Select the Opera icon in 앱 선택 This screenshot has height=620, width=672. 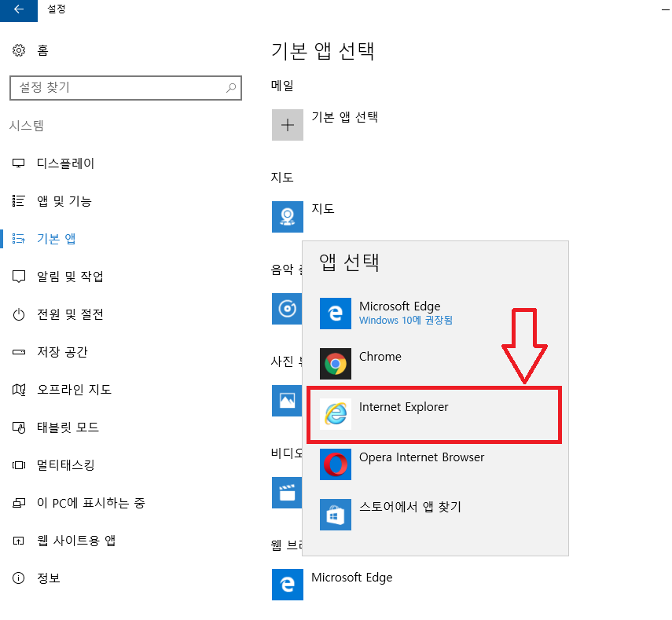click(x=336, y=464)
